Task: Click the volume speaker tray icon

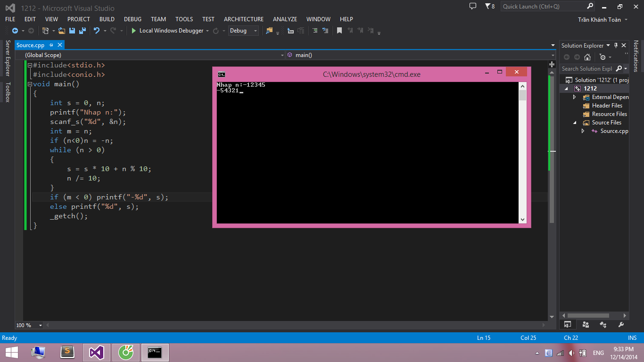Action: tap(571, 353)
